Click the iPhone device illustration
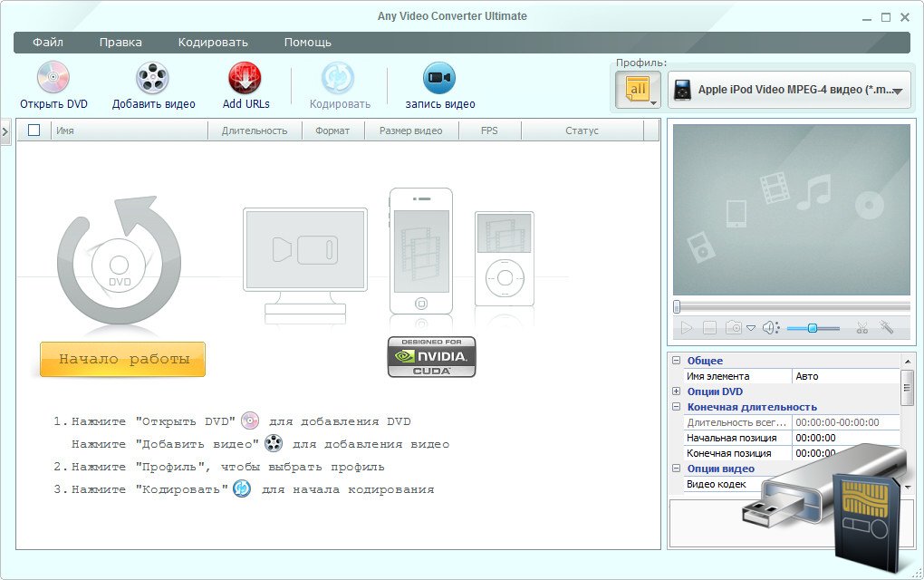 (420, 251)
